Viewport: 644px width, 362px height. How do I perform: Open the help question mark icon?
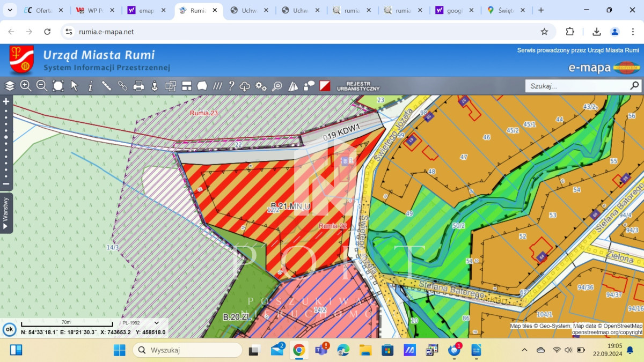231,86
